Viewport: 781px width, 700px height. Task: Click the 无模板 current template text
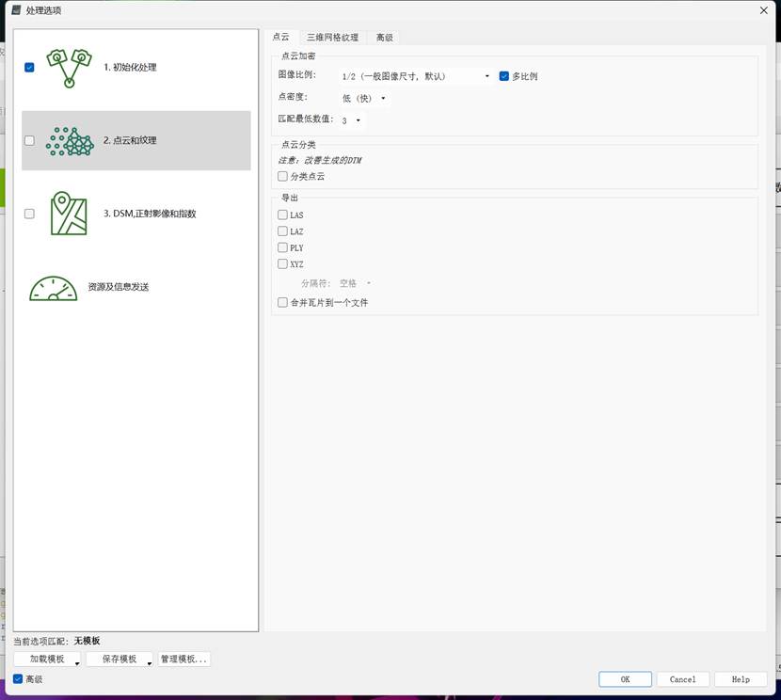click(88, 641)
